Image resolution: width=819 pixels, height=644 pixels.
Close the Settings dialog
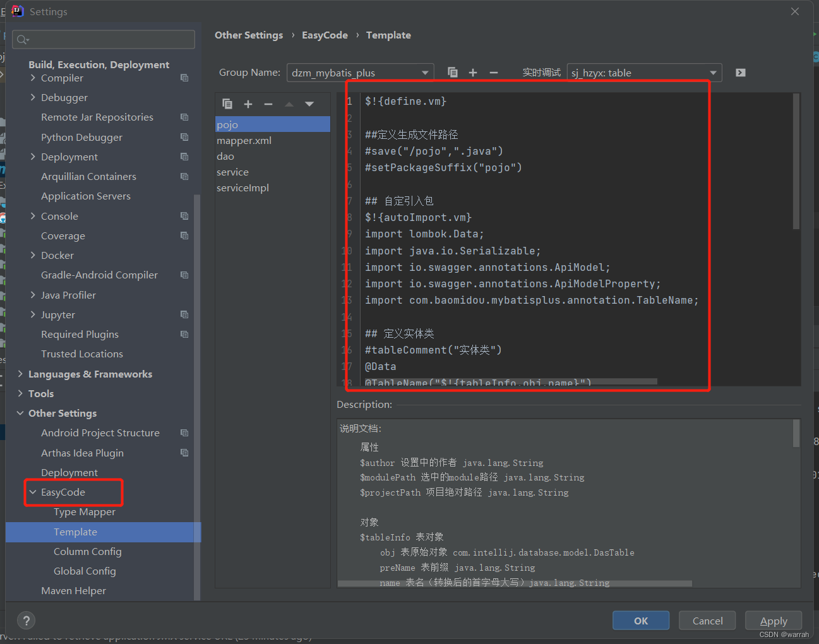pos(795,11)
